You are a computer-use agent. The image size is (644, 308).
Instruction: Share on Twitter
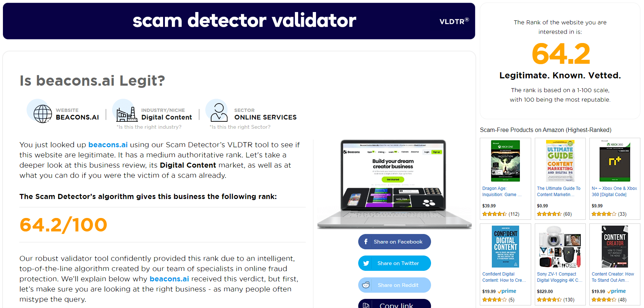[395, 263]
